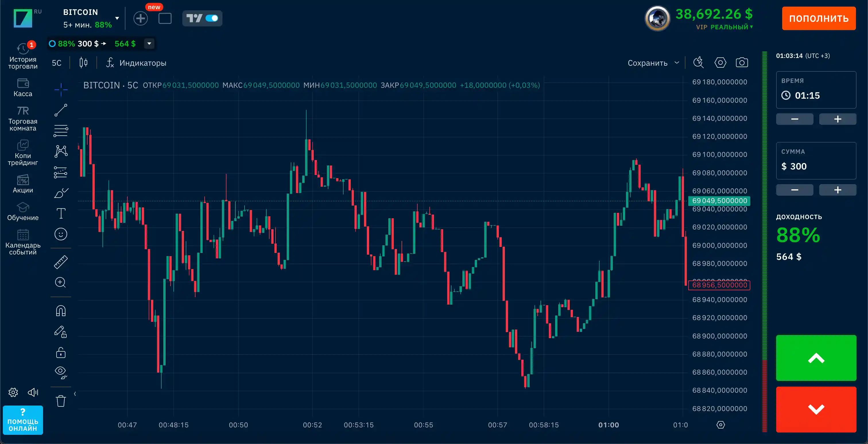Viewport: 868px width, 444px height.
Task: Open the forecast and measurement tools
Action: 61,172
